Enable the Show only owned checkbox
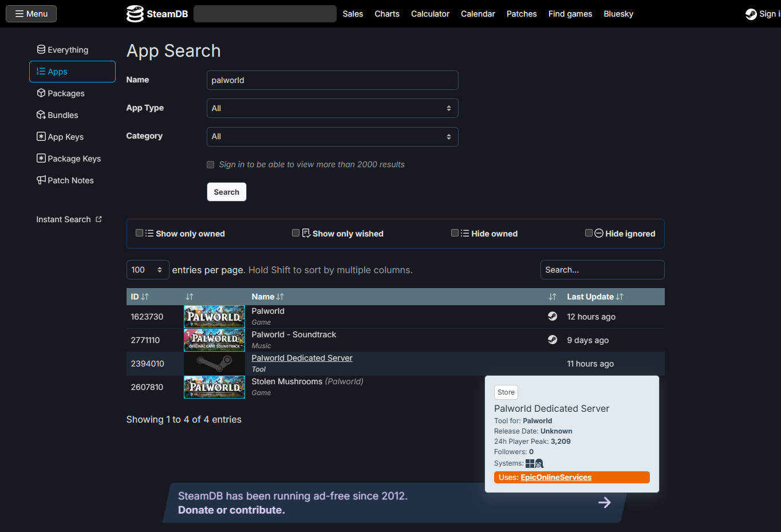The height and width of the screenshot is (532, 781). click(139, 233)
